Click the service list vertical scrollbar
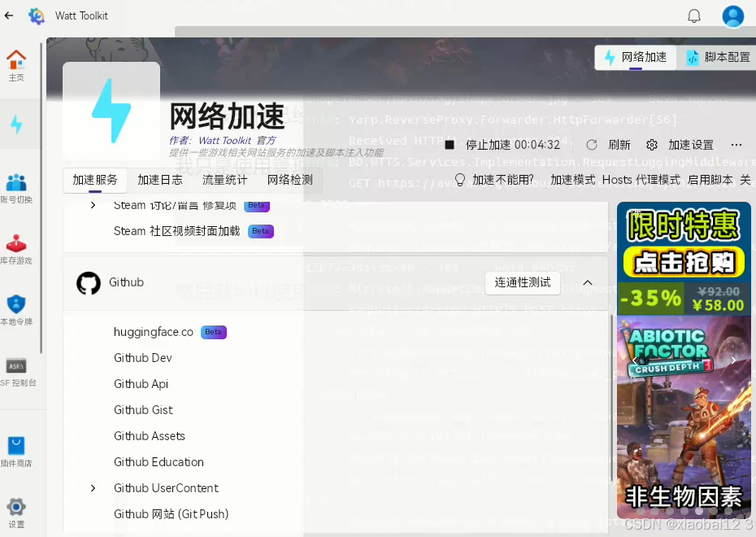 tap(611, 398)
